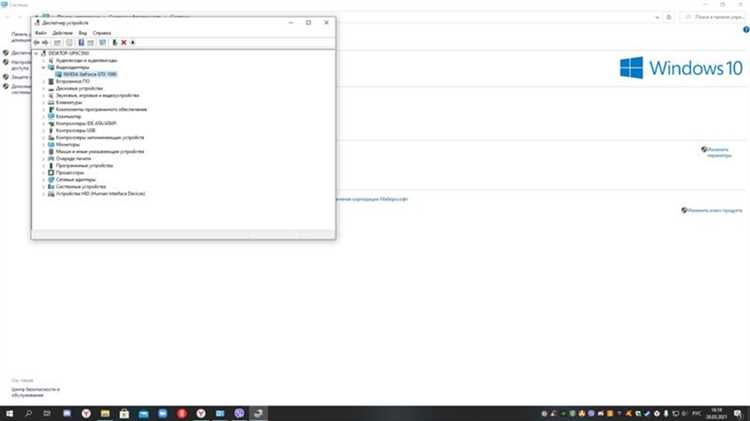This screenshot has width=750, height=421.
Task: Click the blue help icon in System window
Action: coord(746,30)
